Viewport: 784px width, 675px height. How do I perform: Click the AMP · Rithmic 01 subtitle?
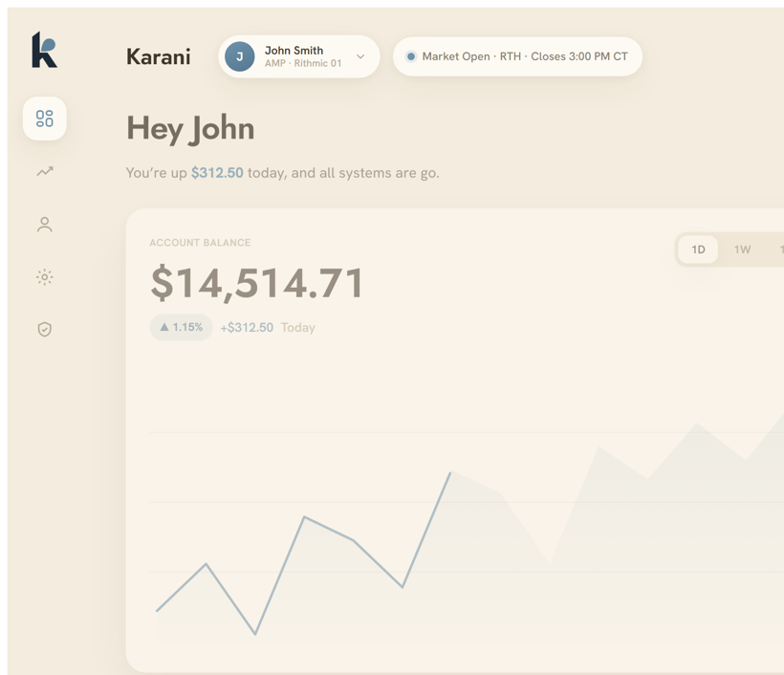tap(303, 63)
